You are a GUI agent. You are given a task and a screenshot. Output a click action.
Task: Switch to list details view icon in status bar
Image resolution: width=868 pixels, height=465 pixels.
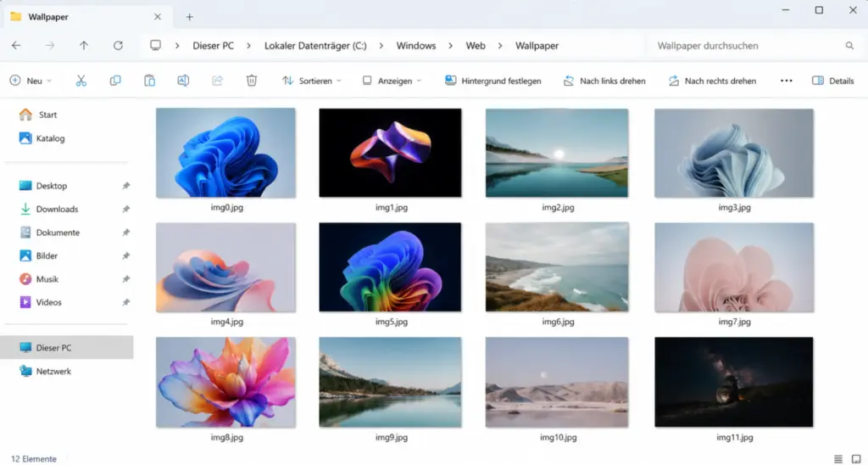(x=838, y=458)
